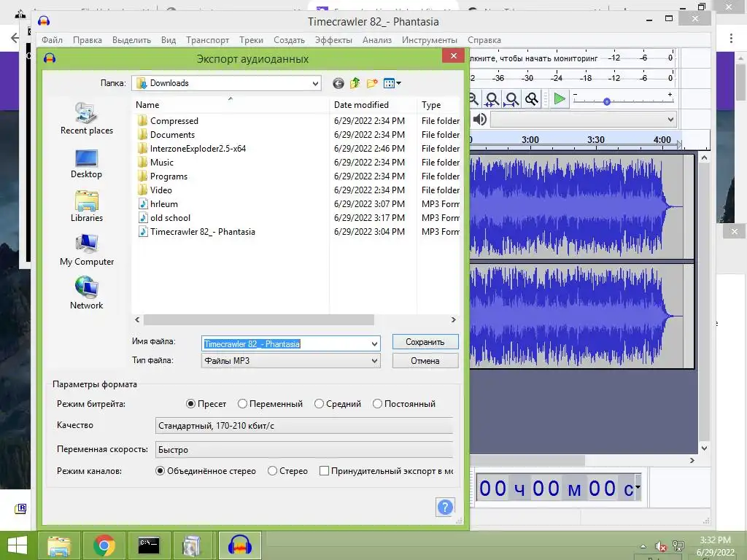The width and height of the screenshot is (747, 560).
Task: Open the Переменная скорость dropdown
Action: (x=304, y=449)
